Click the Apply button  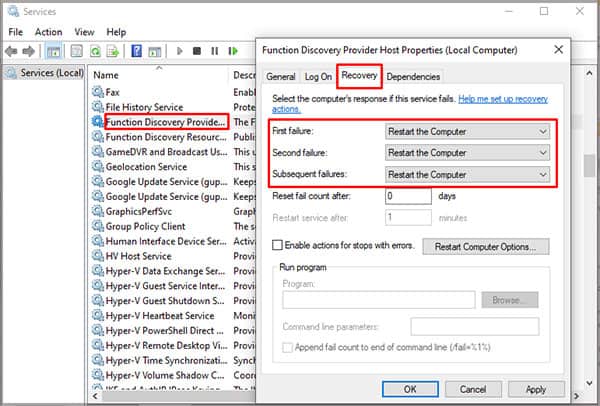tap(536, 389)
